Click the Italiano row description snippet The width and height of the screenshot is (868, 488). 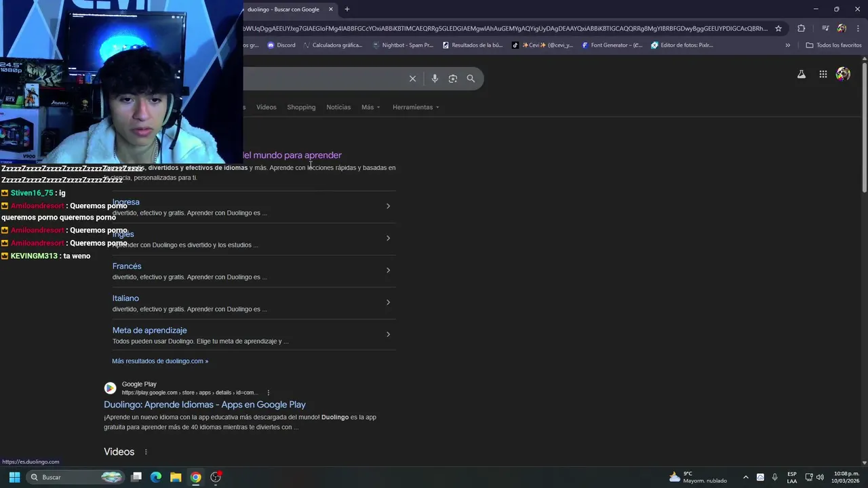[x=189, y=309]
